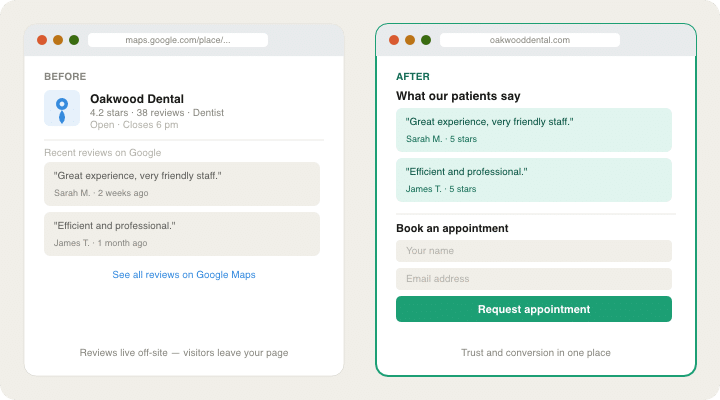Image resolution: width=720 pixels, height=400 pixels.
Task: Click the red dot in right browser window
Action: point(394,40)
